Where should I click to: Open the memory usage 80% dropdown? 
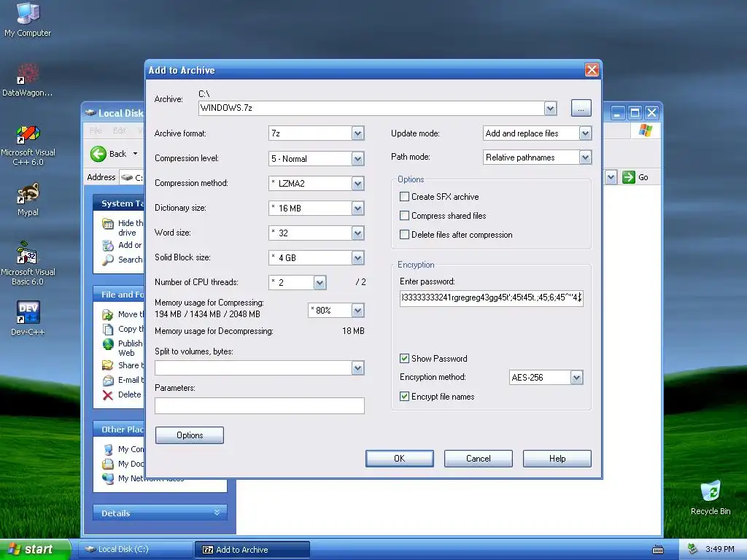(357, 311)
